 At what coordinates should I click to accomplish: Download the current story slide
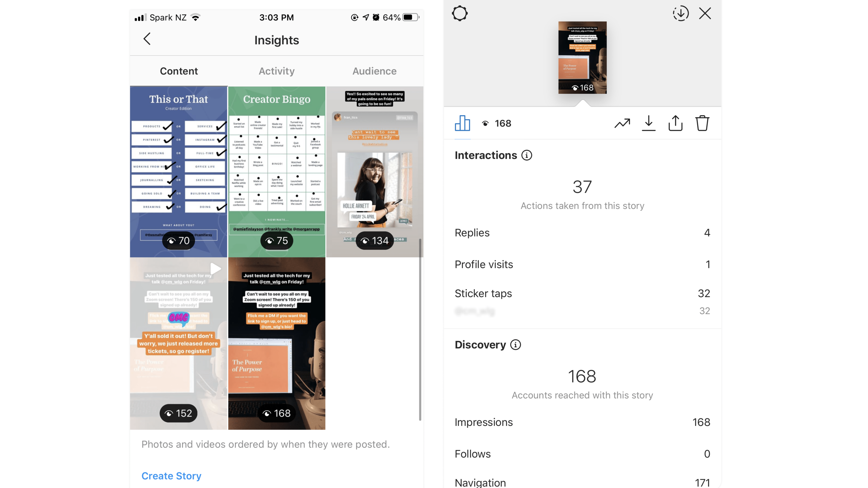click(649, 123)
